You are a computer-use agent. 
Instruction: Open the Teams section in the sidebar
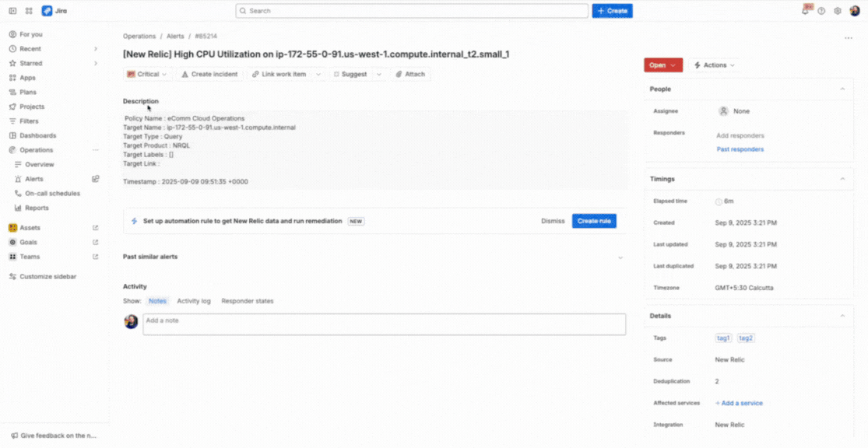pyautogui.click(x=29, y=255)
